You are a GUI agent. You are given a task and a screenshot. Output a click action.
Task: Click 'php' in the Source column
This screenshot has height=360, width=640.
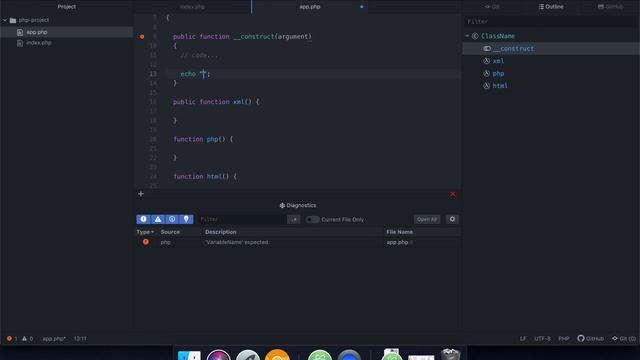point(165,242)
